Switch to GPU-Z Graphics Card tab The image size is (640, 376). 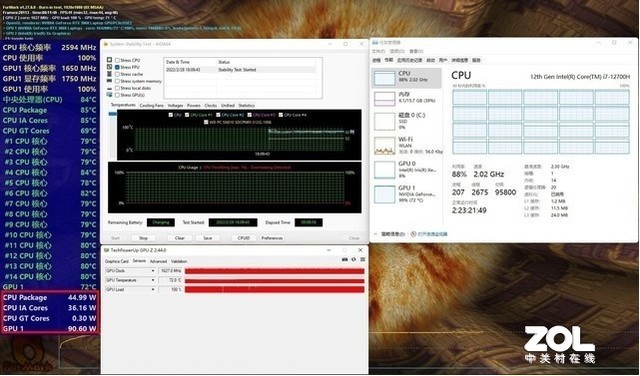pos(117,261)
